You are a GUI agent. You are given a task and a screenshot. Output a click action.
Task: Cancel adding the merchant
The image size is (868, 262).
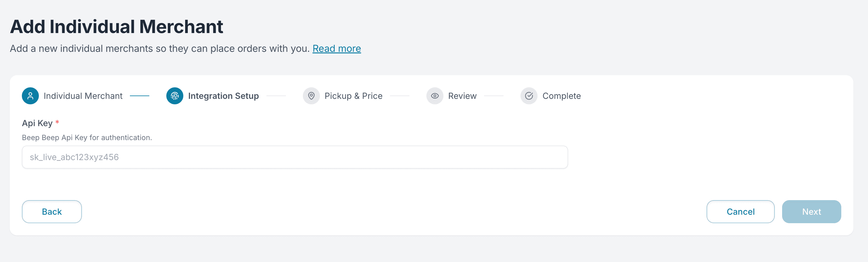coord(740,211)
